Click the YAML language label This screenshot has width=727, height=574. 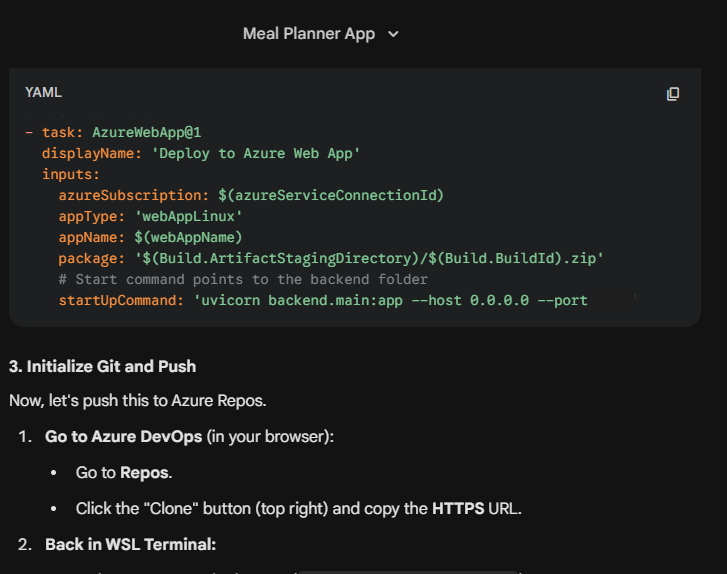43,92
